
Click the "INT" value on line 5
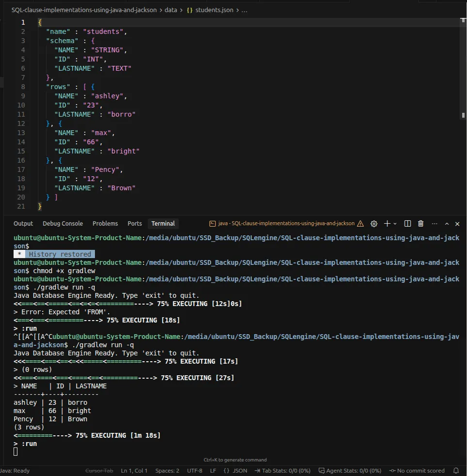(x=93, y=59)
